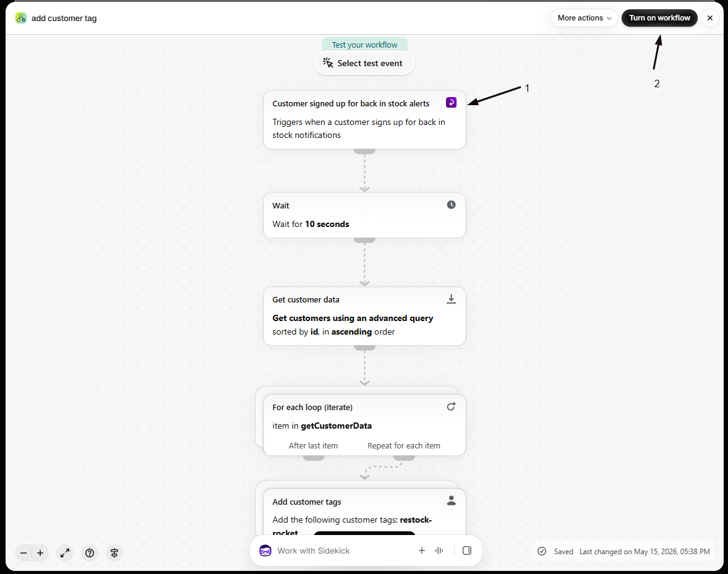This screenshot has width=728, height=574.
Task: Click the After last item branch label
Action: pyautogui.click(x=314, y=446)
